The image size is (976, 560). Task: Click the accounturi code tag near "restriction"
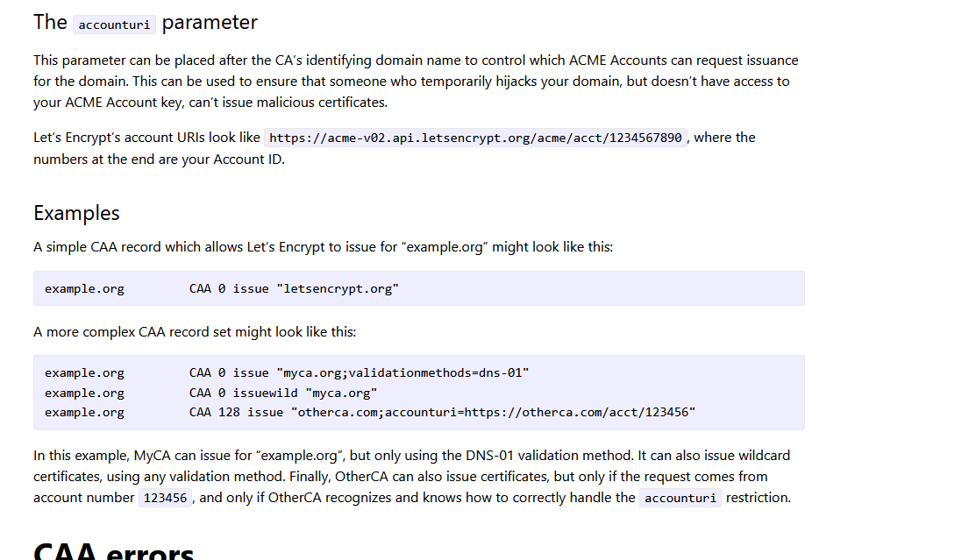[680, 498]
